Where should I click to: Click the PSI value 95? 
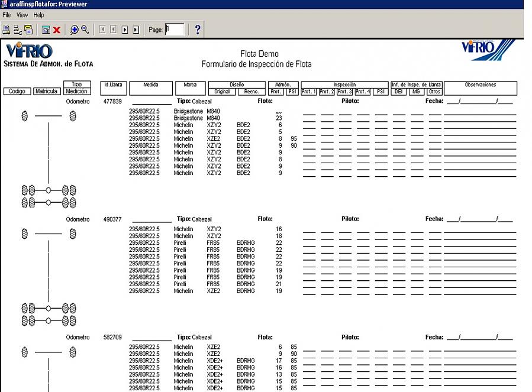click(294, 139)
